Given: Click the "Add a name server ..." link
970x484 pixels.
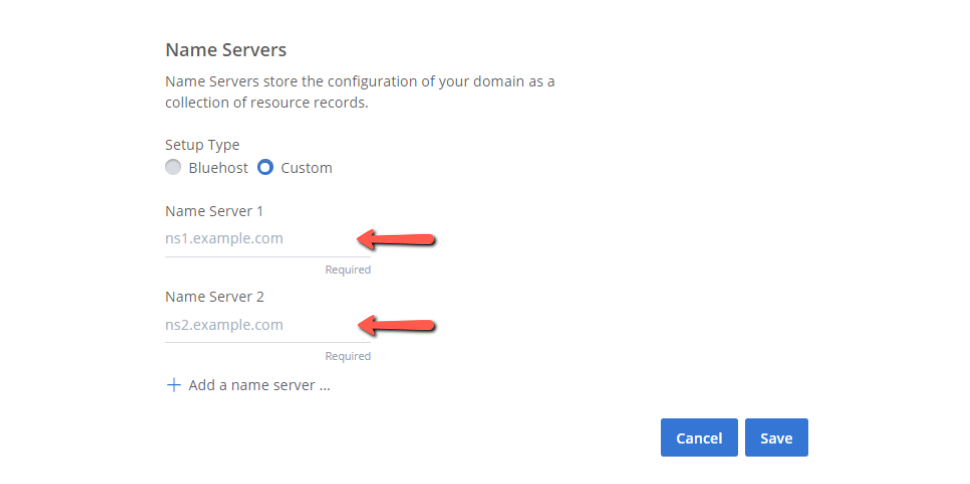Looking at the screenshot, I should pos(259,386).
